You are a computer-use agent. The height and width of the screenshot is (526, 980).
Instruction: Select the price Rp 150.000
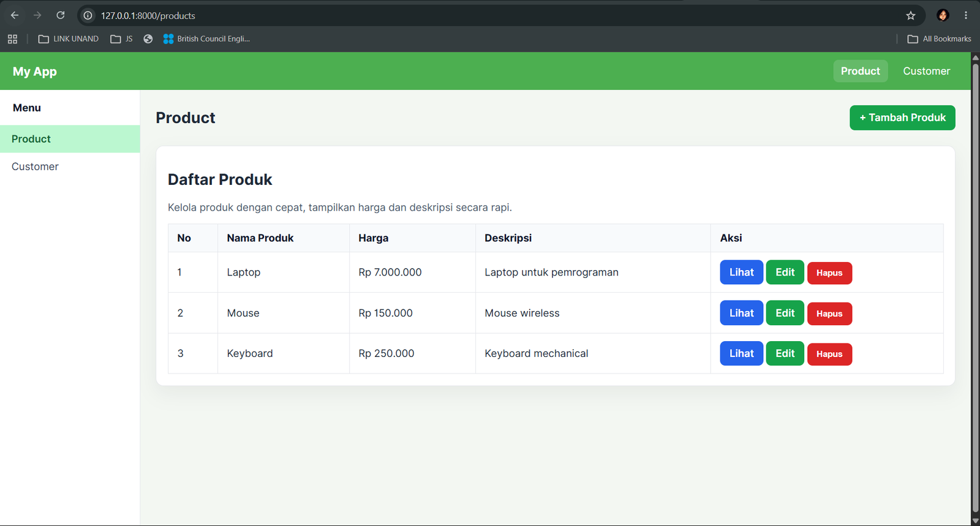[x=386, y=313]
